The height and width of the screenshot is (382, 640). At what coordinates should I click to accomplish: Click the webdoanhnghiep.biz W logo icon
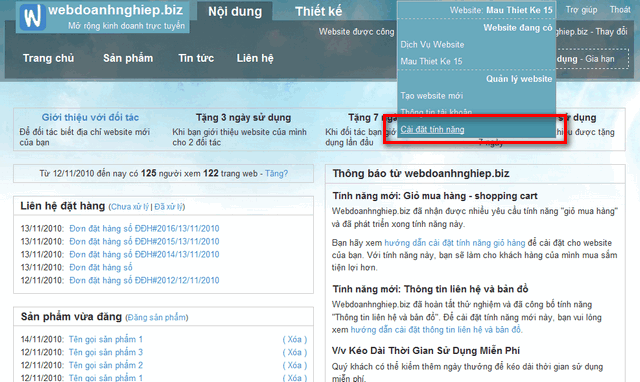[x=32, y=17]
